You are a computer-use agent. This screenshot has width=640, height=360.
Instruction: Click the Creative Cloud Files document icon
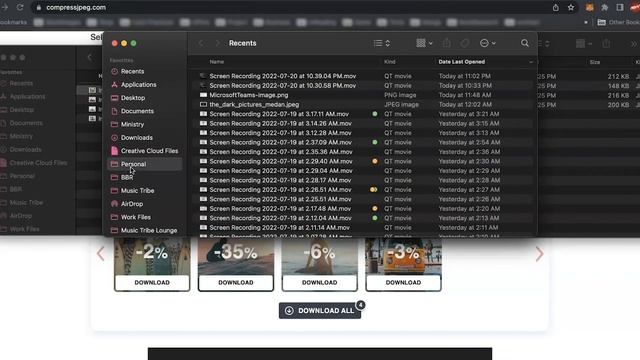[114, 151]
